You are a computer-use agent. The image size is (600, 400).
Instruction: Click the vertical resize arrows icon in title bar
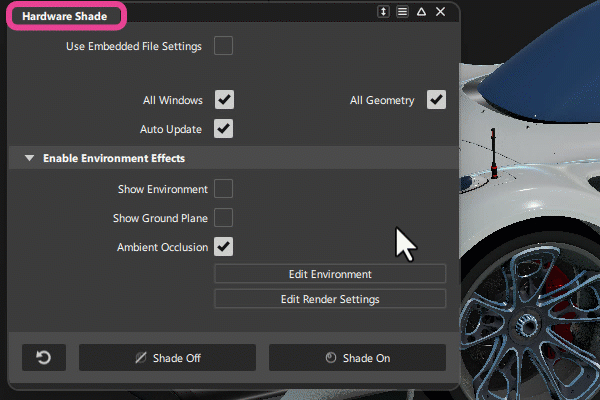coord(383,12)
